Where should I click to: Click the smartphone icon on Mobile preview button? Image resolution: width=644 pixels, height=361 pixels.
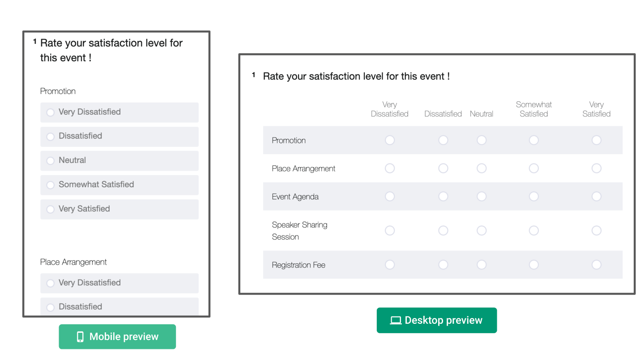[x=80, y=336]
